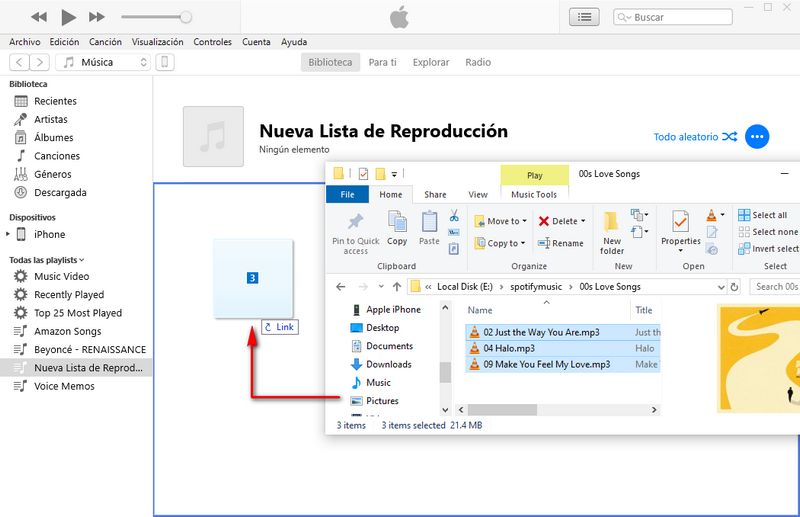The image size is (800, 517).
Task: Open the iTunes list view (Up Next) button
Action: pyautogui.click(x=584, y=17)
